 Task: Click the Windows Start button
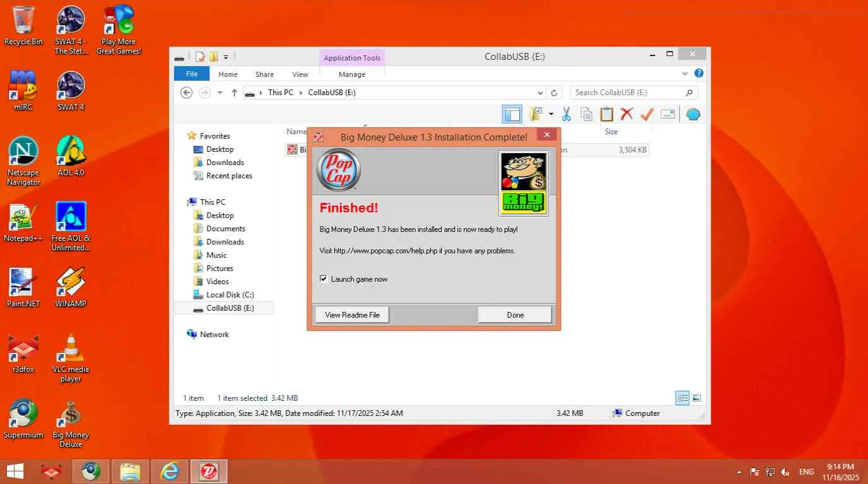[15, 471]
